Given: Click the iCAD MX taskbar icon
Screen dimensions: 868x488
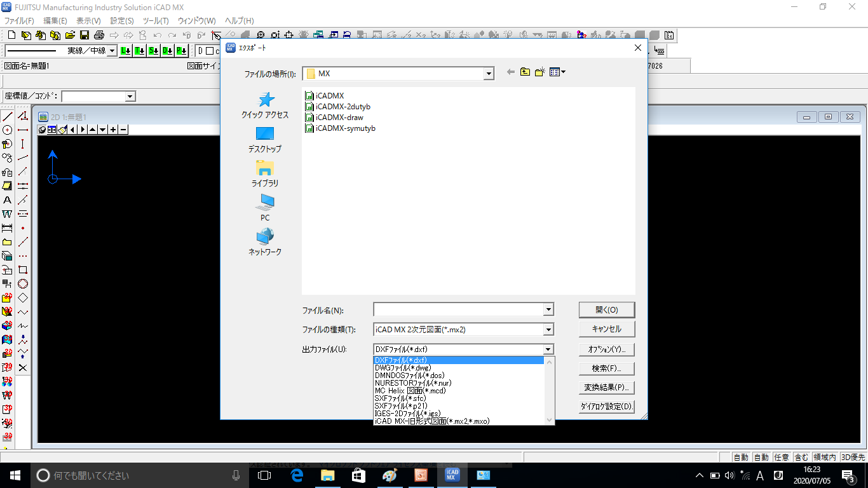Looking at the screenshot, I should tap(452, 475).
